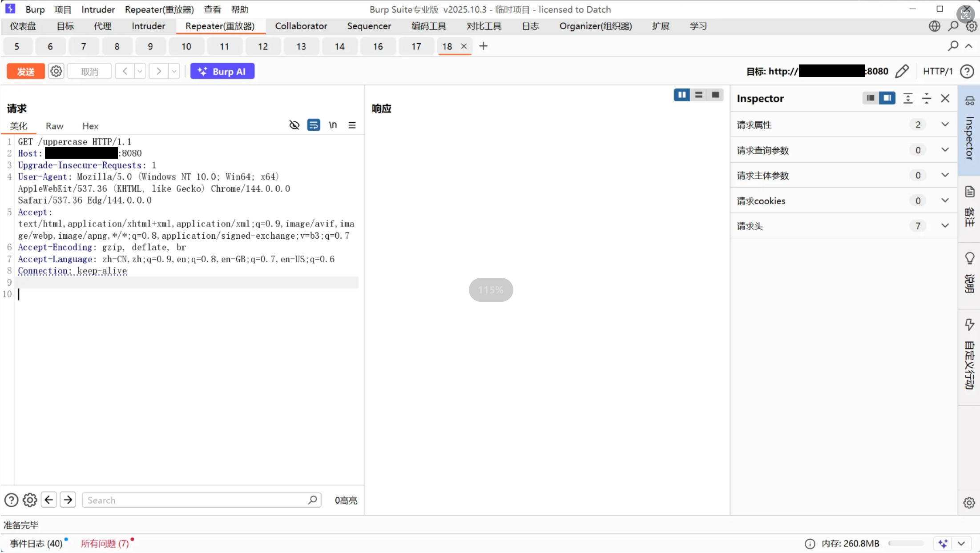The image size is (980, 553).
Task: Go to next request with right arrow
Action: (158, 71)
